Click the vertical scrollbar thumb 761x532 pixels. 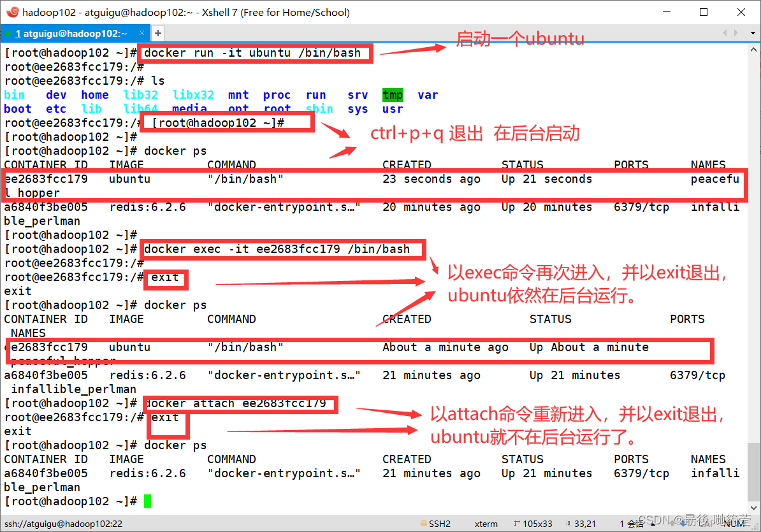(x=753, y=472)
